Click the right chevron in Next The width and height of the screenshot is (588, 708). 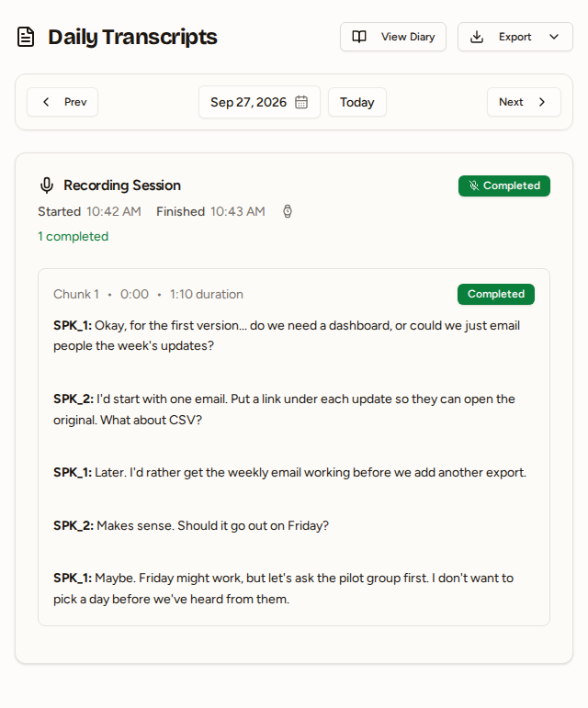[542, 102]
